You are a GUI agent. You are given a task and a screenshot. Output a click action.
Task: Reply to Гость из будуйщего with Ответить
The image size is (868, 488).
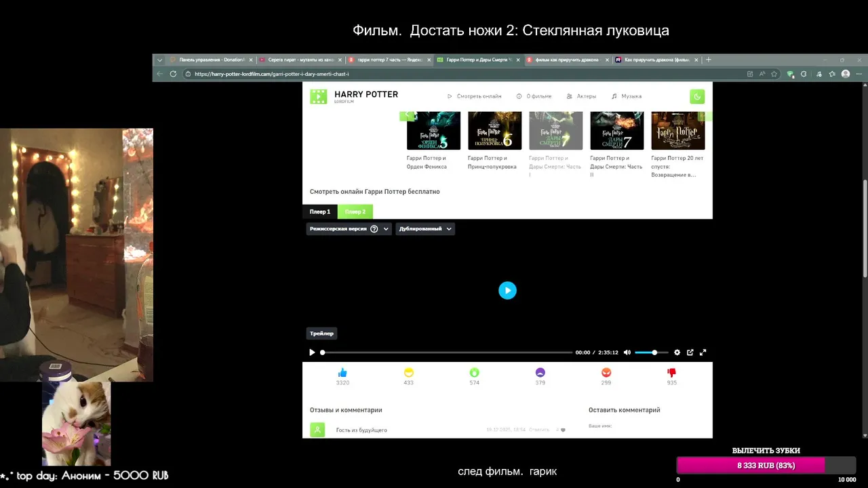pyautogui.click(x=539, y=430)
